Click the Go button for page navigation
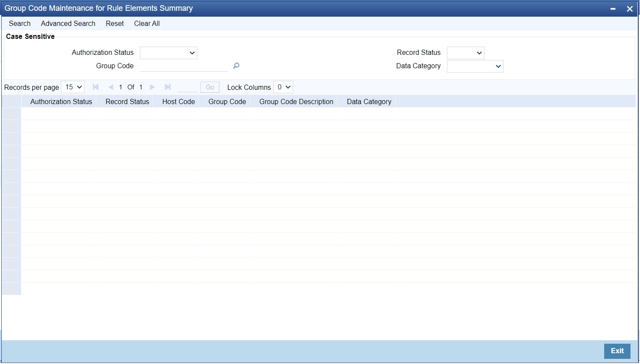The height and width of the screenshot is (364, 640). click(x=210, y=87)
